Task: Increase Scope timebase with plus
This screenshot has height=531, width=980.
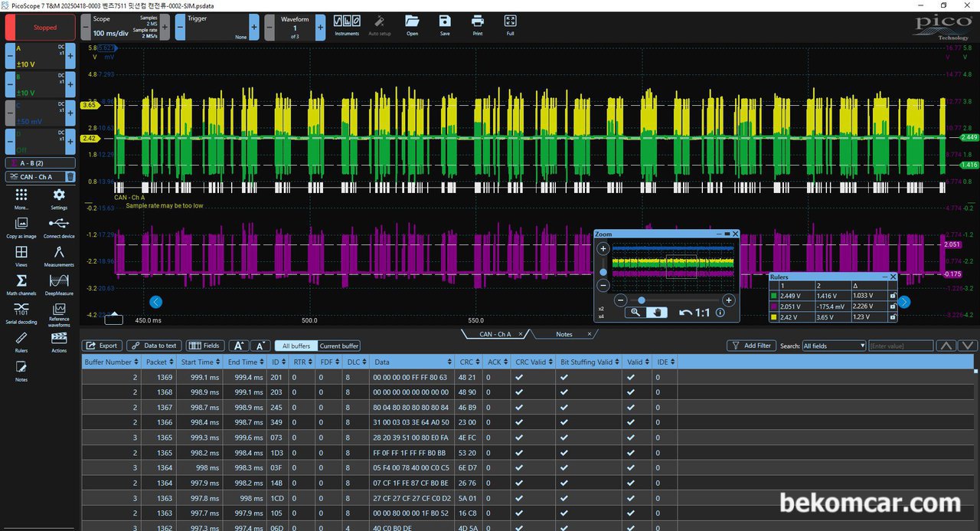Action: (165, 28)
